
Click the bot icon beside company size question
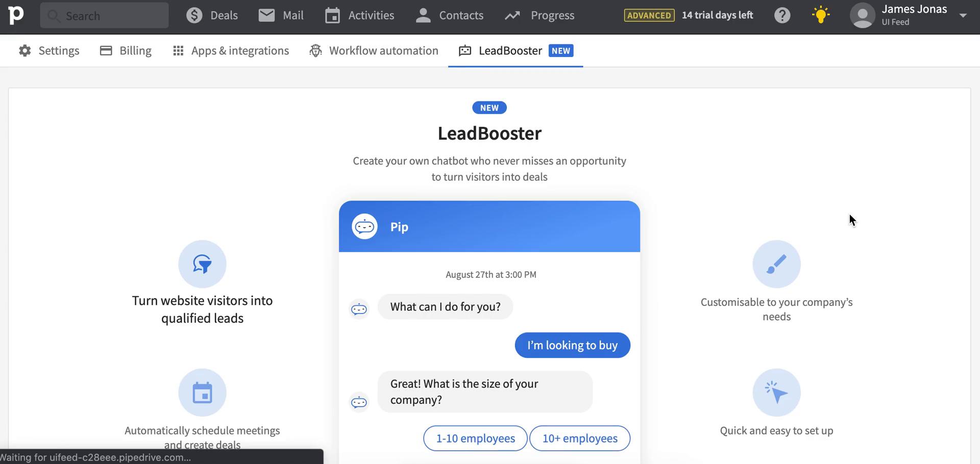coord(359,402)
